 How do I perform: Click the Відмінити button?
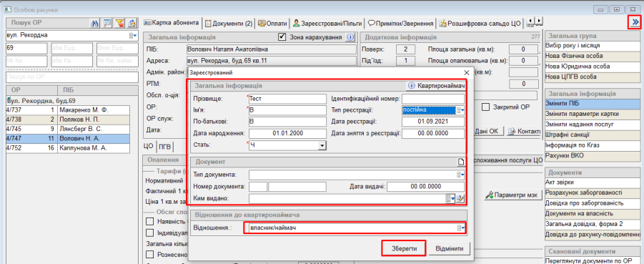pos(450,248)
